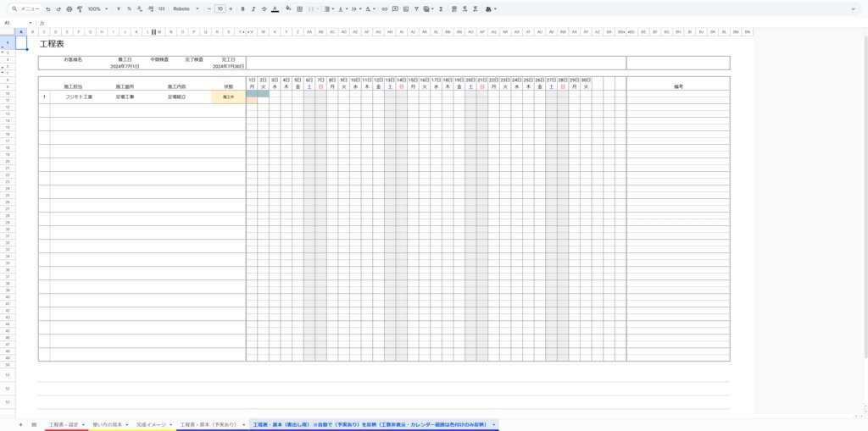The width and height of the screenshot is (868, 431).
Task: Undo the last action
Action: click(48, 9)
